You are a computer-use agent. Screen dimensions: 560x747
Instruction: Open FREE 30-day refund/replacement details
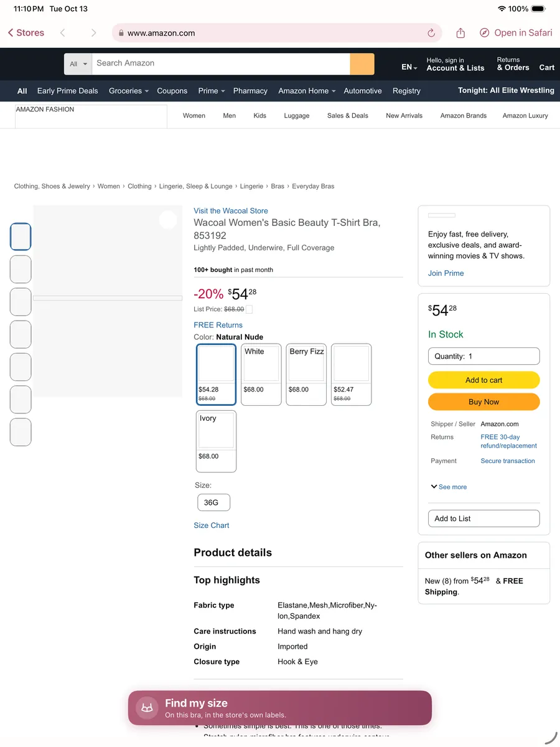coord(509,441)
